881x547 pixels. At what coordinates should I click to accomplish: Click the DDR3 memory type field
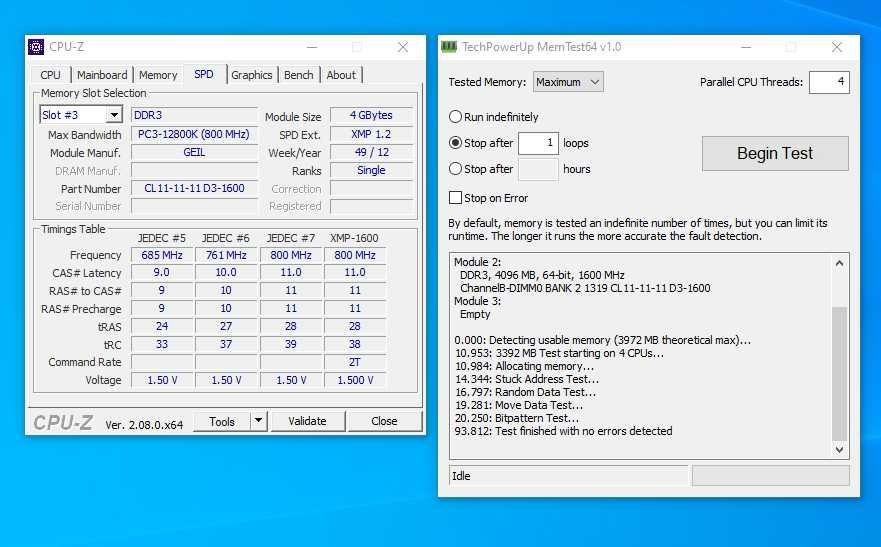(x=194, y=115)
